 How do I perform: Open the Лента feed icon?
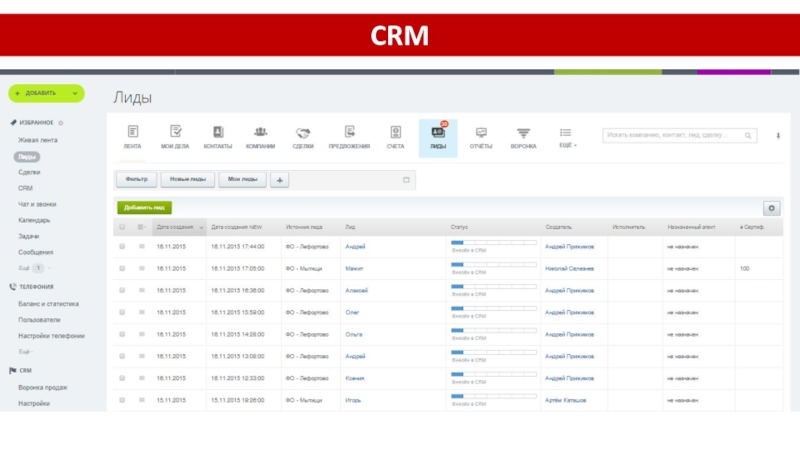coord(132,133)
